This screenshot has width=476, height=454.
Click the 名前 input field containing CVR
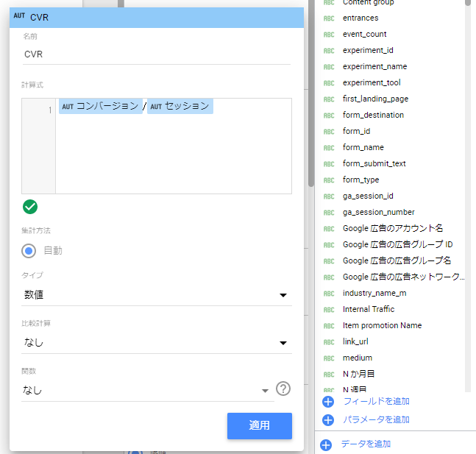coord(156,54)
